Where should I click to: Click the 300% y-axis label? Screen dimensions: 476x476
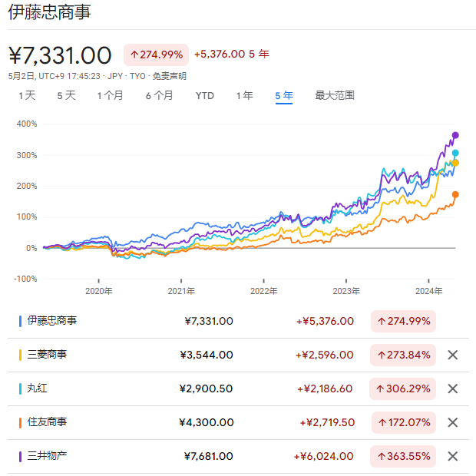(x=27, y=155)
